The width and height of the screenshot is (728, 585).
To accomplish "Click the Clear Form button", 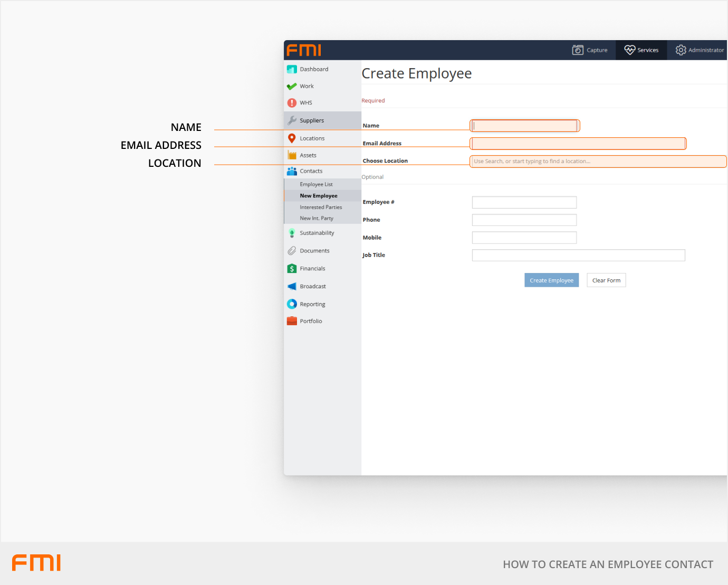I will 606,280.
